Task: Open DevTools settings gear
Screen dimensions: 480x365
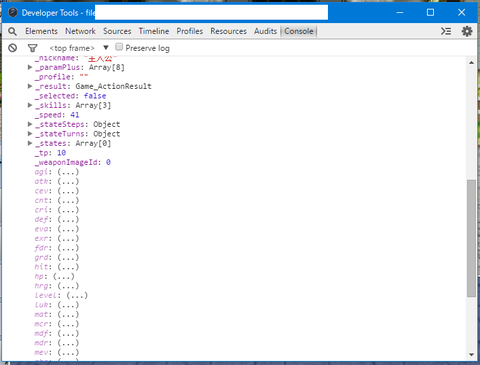Action: pos(467,31)
